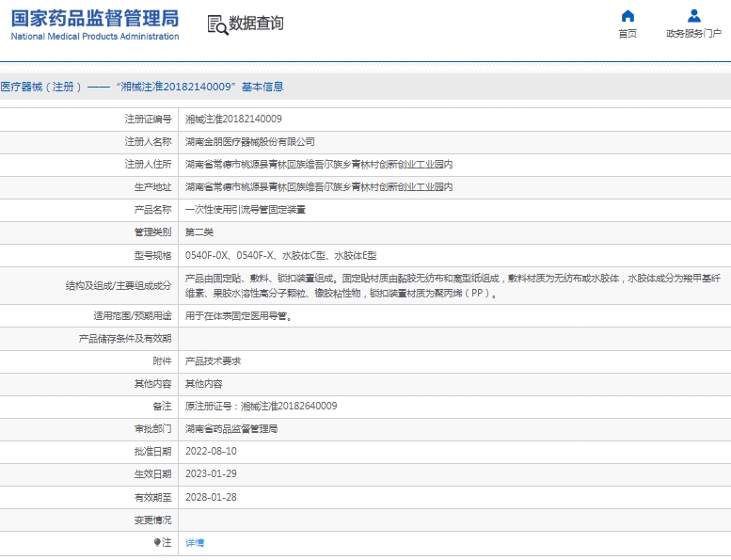Screen dimensions: 731x560
Task: Click the 其他内容 value cell
Action: coord(204,384)
